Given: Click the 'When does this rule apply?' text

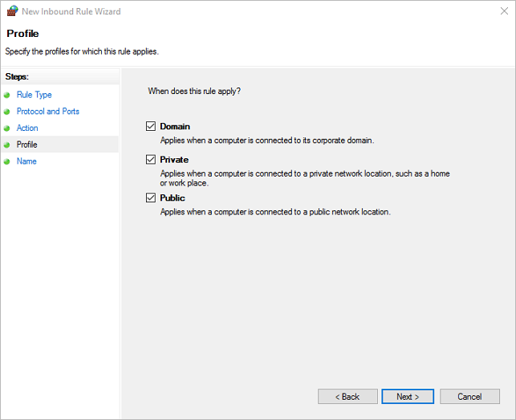Looking at the screenshot, I should (x=194, y=92).
